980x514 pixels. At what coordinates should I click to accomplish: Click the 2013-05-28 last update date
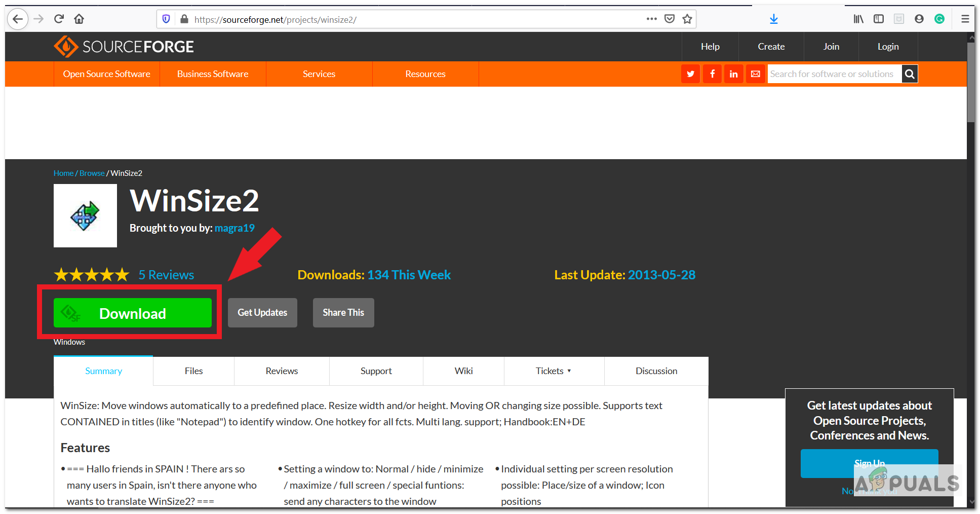click(661, 275)
